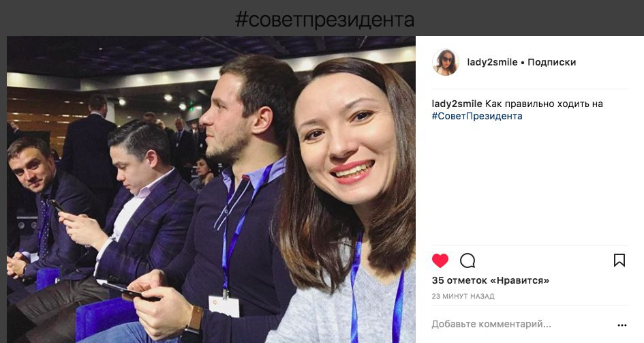Click man in tie looking at camera
This screenshot has width=644, height=343.
31,166
